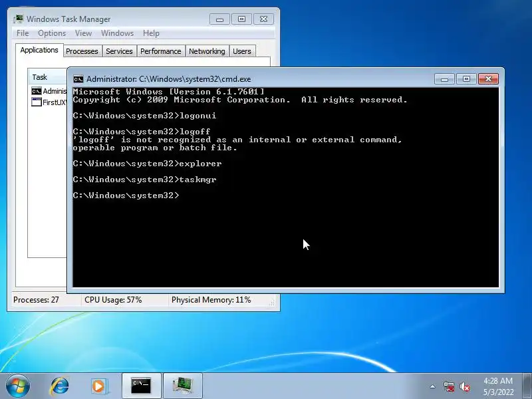Click the last empty prompt line in cmd

[126, 196]
